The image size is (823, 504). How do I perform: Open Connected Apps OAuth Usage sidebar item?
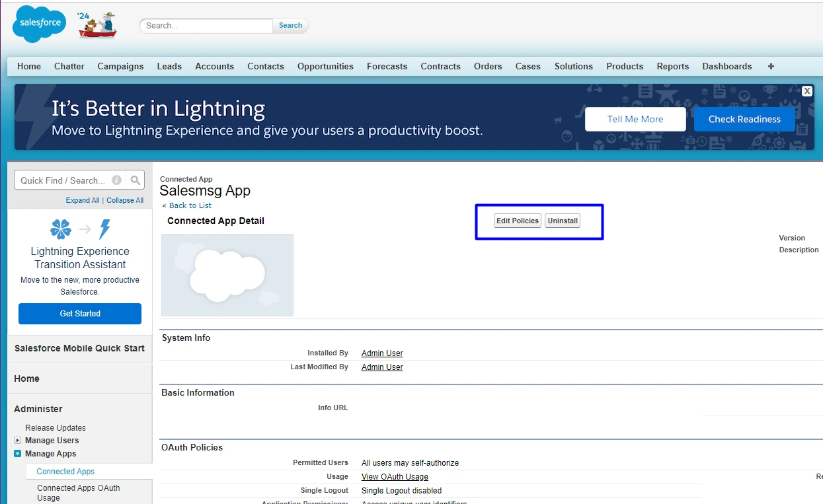(x=79, y=493)
